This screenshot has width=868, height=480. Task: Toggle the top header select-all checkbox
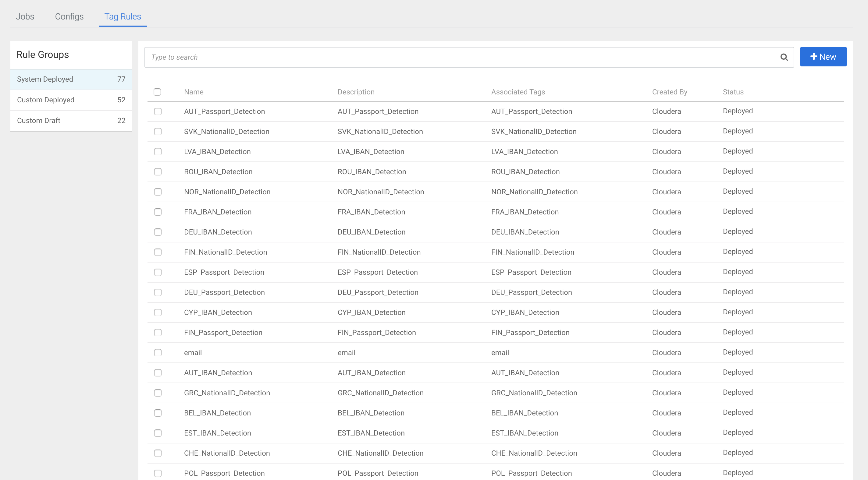tap(157, 92)
